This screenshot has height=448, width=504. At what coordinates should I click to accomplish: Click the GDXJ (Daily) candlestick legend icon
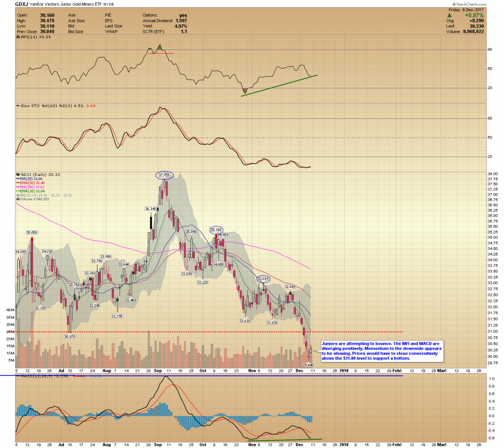click(x=18, y=174)
